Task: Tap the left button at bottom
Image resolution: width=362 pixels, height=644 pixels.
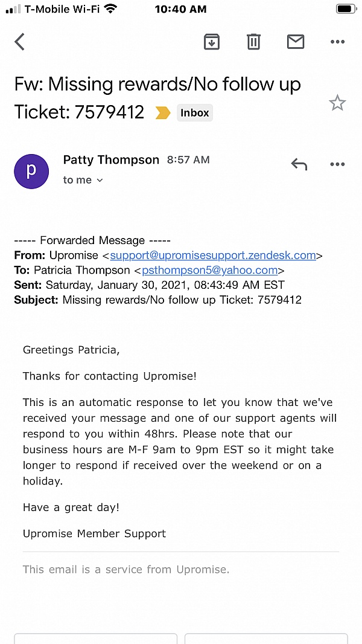Action: 95,639
